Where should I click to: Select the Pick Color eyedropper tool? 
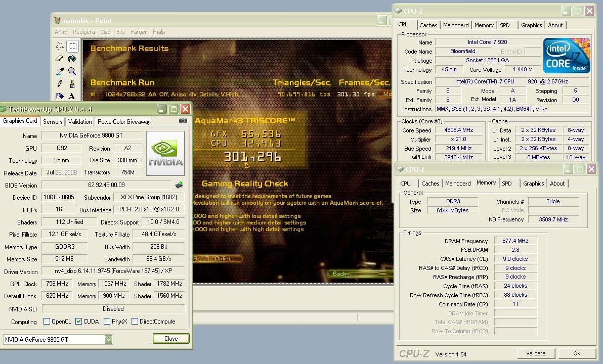pos(60,71)
